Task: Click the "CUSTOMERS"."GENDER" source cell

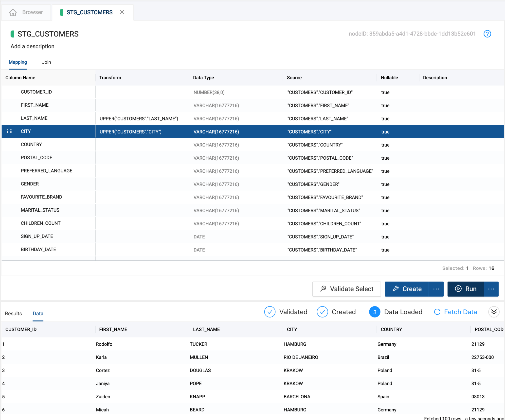Action: 313,184
